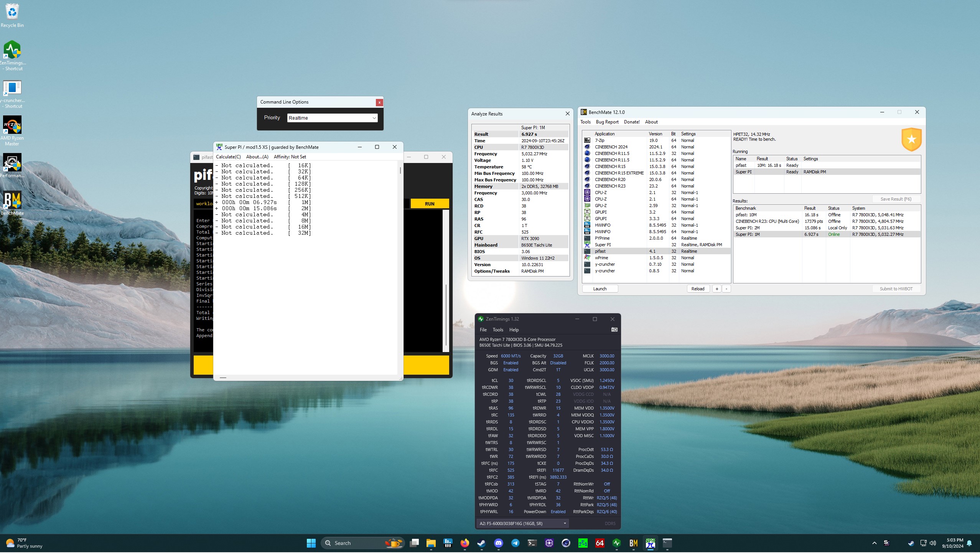The image size is (980, 553).
Task: Expand the hidden system tray icons chevron
Action: coord(875,543)
